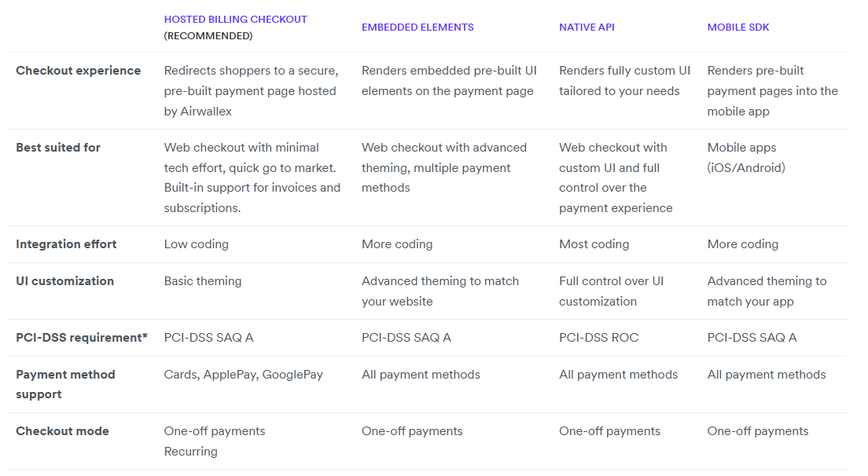868x476 pixels.
Task: Click Cards, ApplePay, GooglePay text
Action: coord(243,375)
